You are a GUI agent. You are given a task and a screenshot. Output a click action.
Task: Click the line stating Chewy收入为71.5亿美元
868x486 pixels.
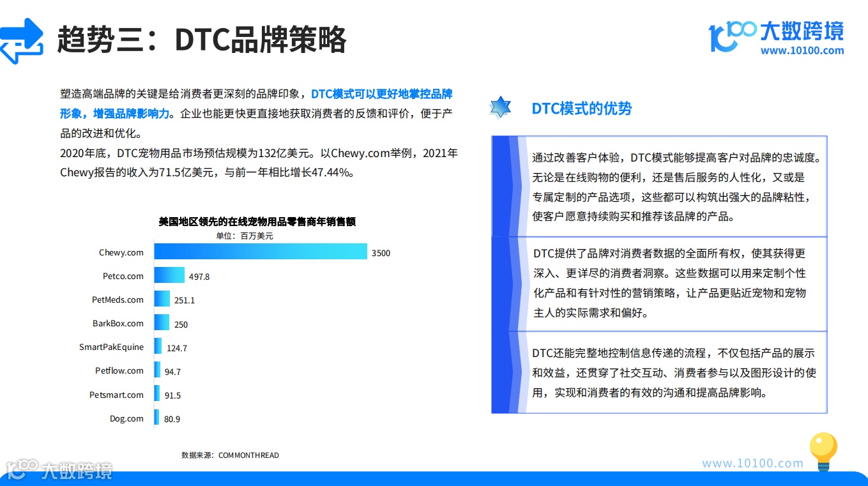point(206,172)
